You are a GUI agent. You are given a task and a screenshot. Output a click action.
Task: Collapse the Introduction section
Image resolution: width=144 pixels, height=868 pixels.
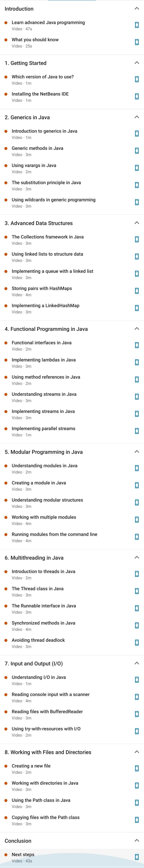[x=137, y=8]
